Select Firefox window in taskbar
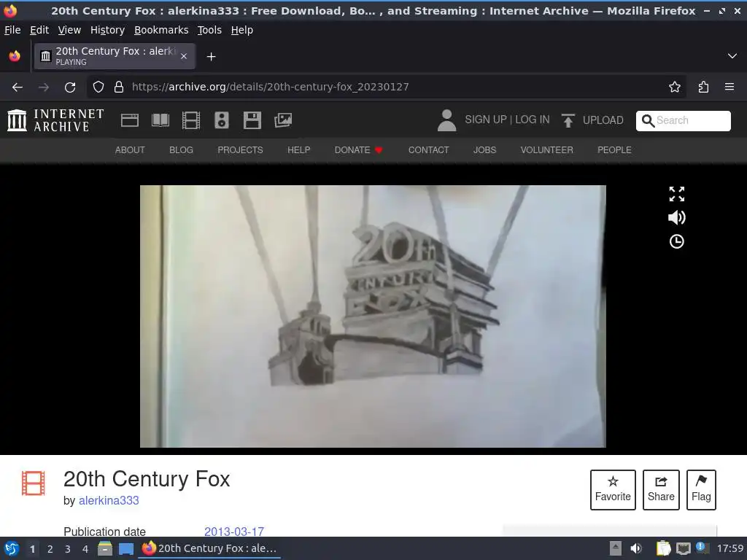Viewport: 747px width, 560px height. click(209, 548)
